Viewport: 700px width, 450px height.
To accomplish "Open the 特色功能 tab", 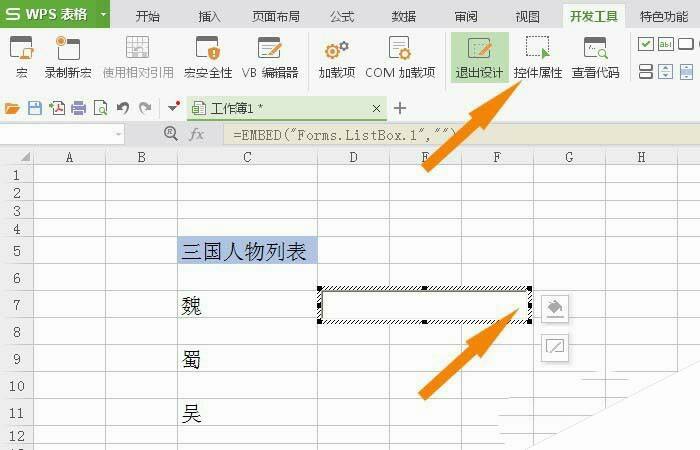I will coord(664,17).
